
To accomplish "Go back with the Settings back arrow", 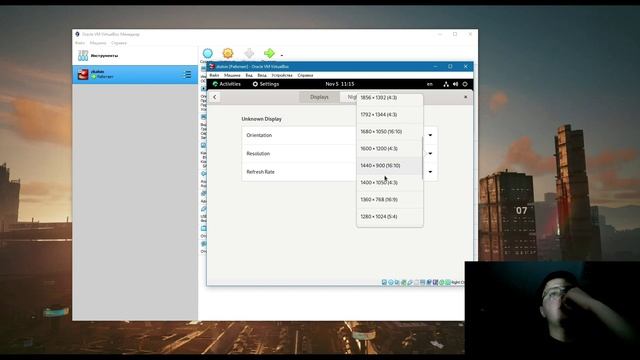I will tap(215, 97).
